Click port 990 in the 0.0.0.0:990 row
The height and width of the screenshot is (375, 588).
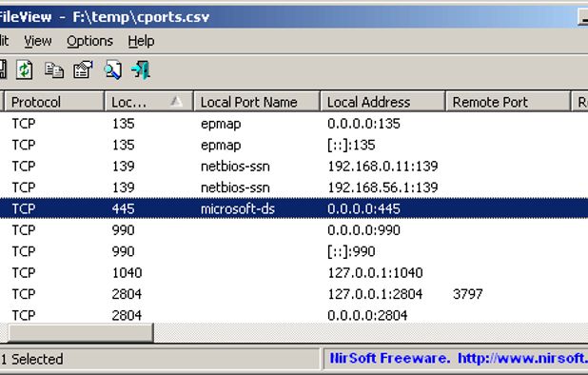tap(123, 230)
